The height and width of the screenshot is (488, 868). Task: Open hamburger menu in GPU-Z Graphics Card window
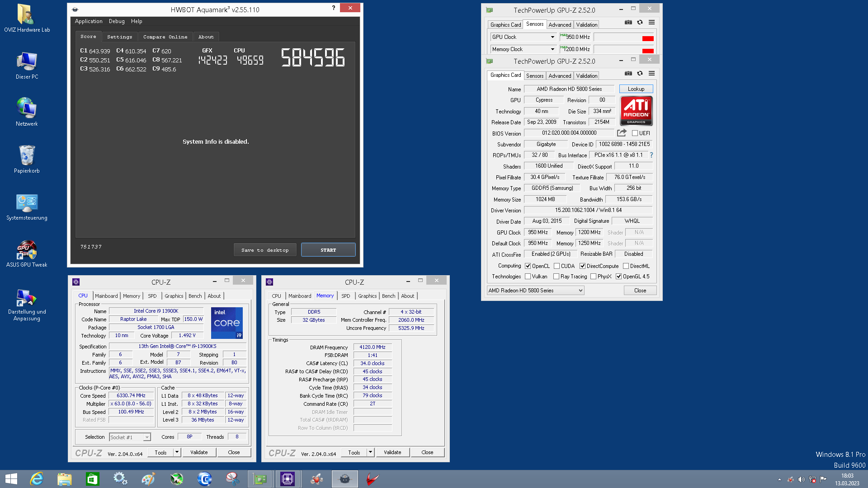[x=651, y=74]
